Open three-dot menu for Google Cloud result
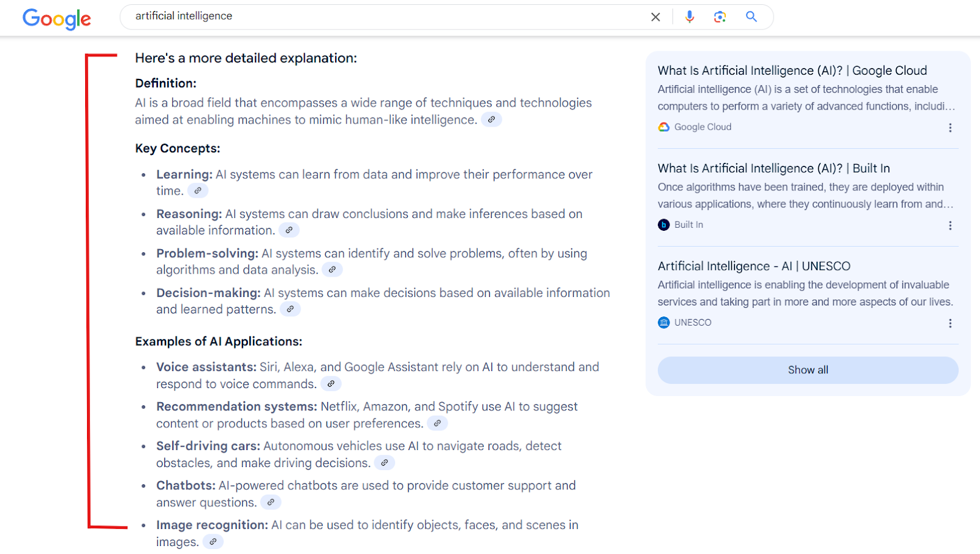The width and height of the screenshot is (980, 554). pos(950,127)
